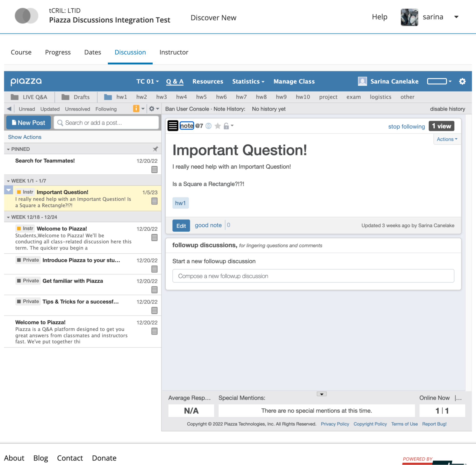Expand the TC 01 class dropdown

147,81
